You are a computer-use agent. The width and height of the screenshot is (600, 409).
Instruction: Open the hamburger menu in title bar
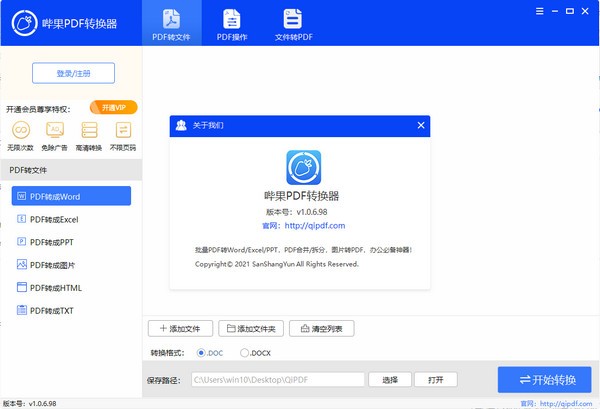(x=540, y=11)
